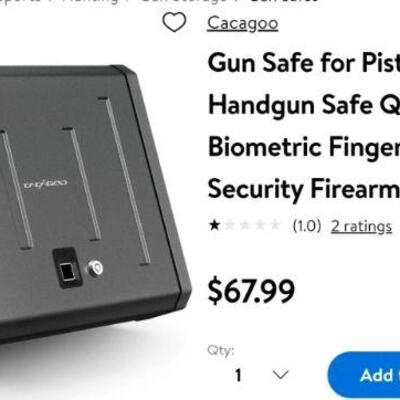
Task: Select the middle third rating star
Action: [x=245, y=226]
